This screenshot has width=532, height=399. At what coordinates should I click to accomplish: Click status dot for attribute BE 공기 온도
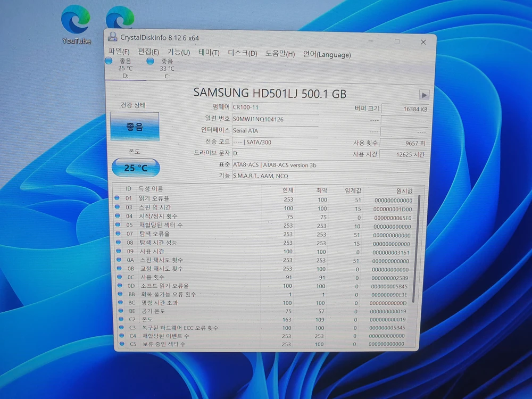tap(121, 311)
